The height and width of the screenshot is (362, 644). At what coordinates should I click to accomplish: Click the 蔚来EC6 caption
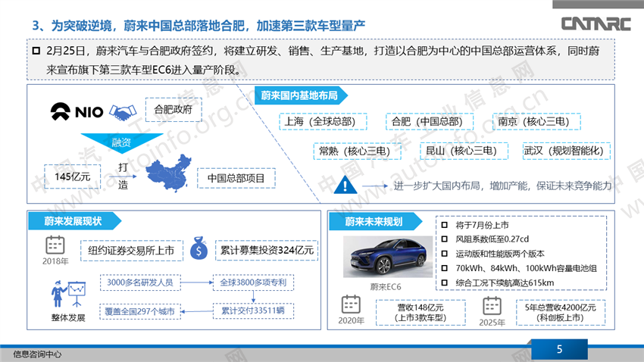385,286
